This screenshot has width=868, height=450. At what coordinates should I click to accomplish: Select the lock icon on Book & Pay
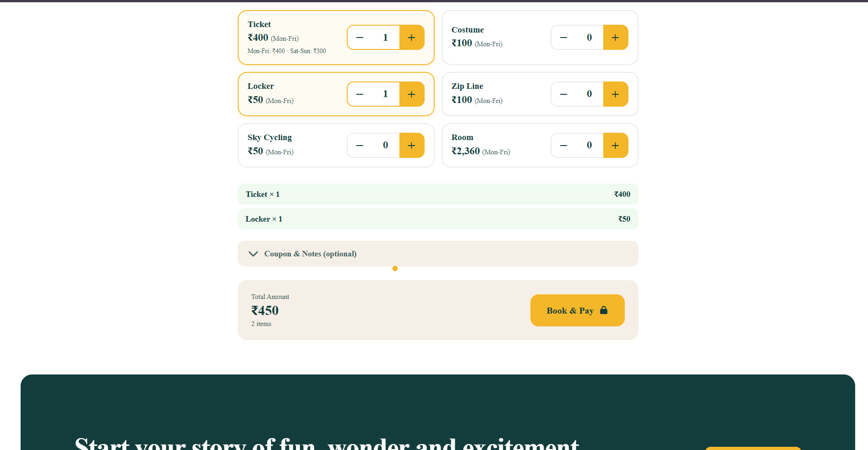coord(604,310)
